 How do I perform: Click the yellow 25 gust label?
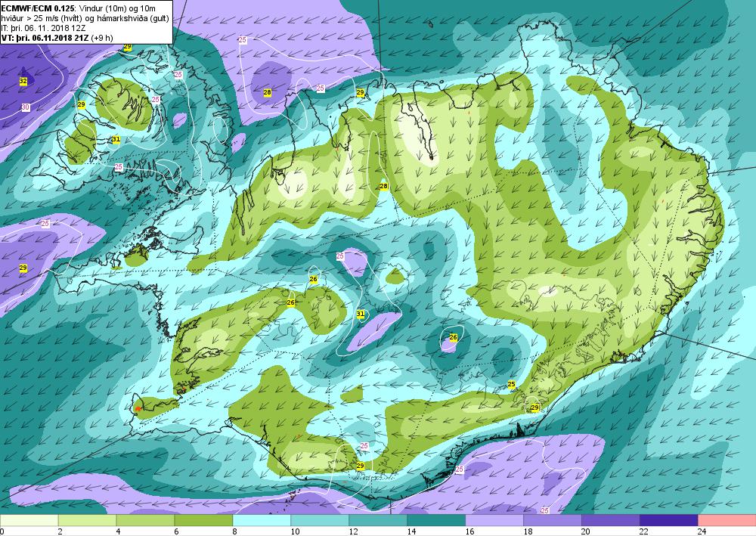click(x=512, y=384)
